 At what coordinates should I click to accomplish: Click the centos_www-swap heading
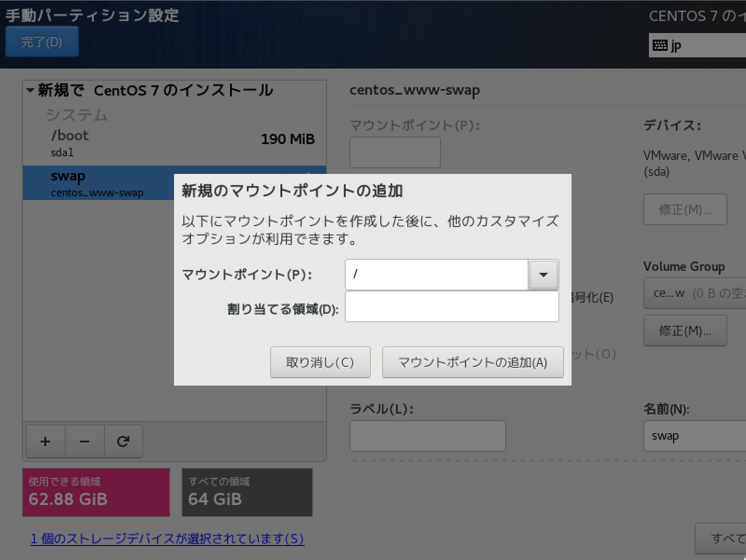pos(415,90)
